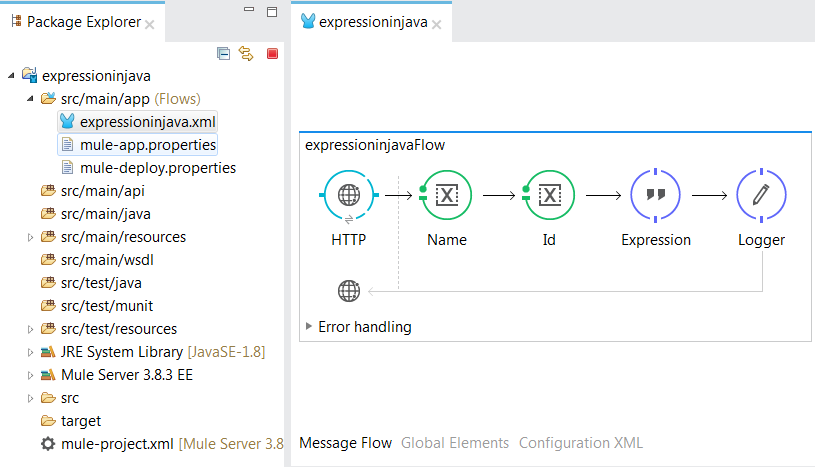Viewport: 815px width, 467px height.
Task: Select the Id variable component
Action: click(548, 197)
